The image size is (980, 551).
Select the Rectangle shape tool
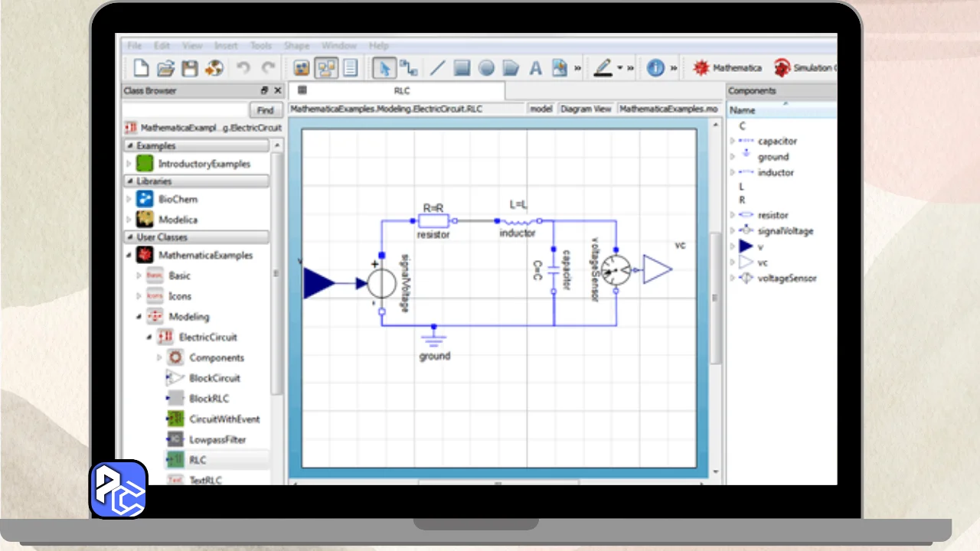coord(461,68)
